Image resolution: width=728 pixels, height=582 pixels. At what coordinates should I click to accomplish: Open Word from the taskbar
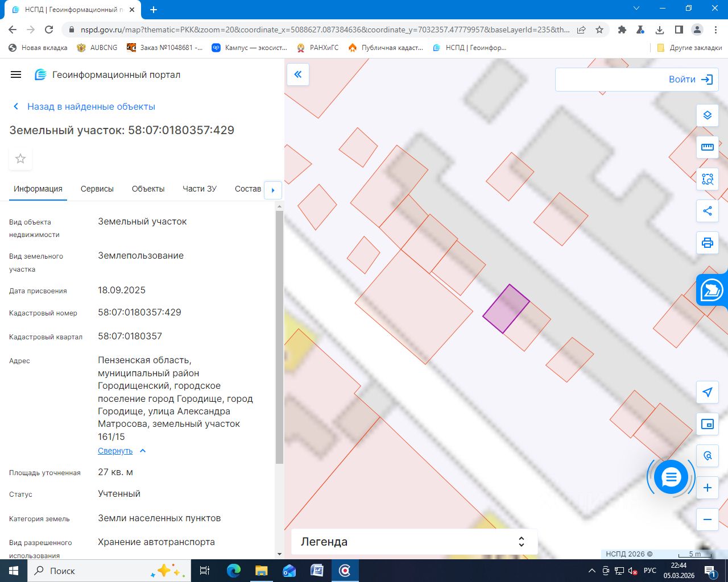click(317, 571)
